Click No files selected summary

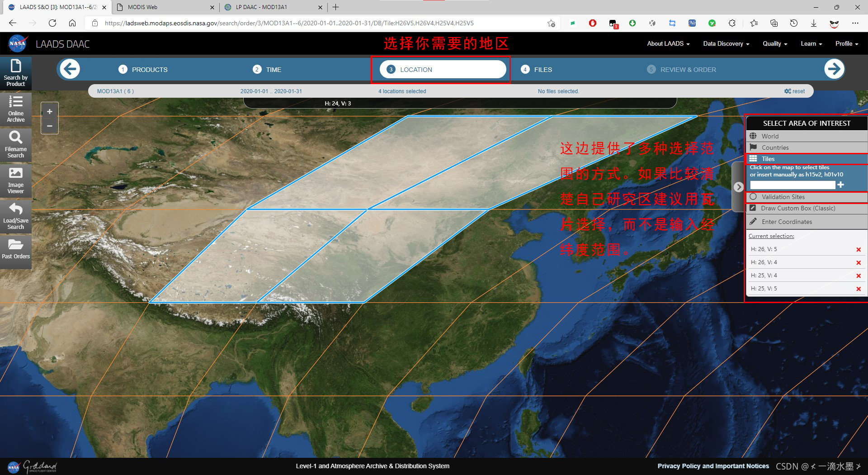tap(558, 91)
